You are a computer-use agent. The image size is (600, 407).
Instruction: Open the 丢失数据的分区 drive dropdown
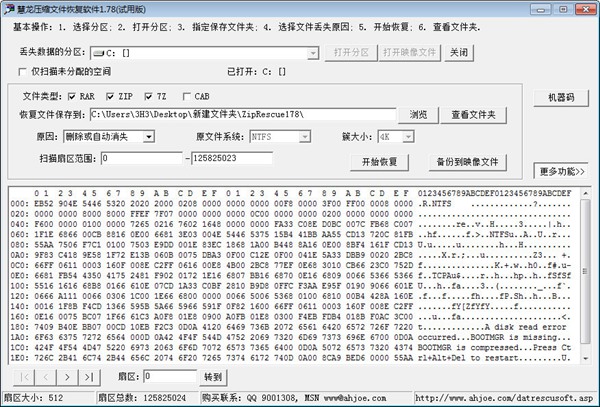313,53
